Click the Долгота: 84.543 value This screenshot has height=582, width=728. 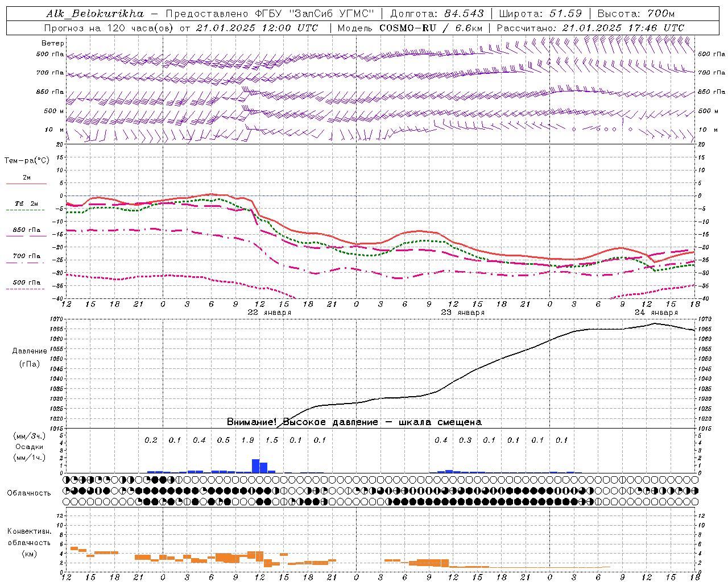coord(437,14)
